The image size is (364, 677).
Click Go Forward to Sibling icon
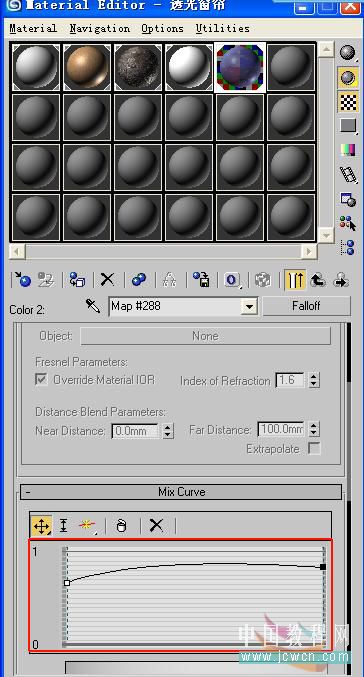pos(342,280)
